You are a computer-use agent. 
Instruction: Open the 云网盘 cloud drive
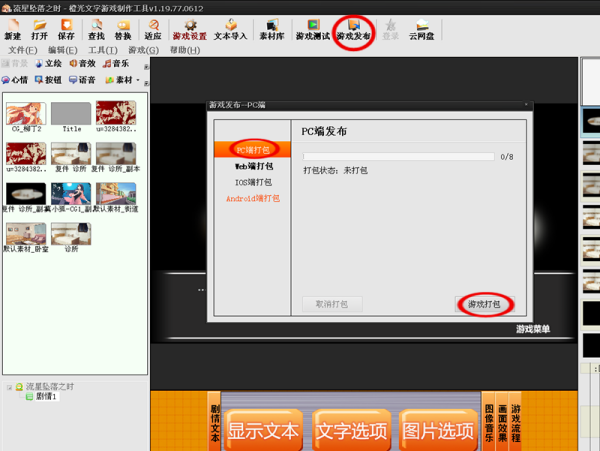pyautogui.click(x=421, y=29)
